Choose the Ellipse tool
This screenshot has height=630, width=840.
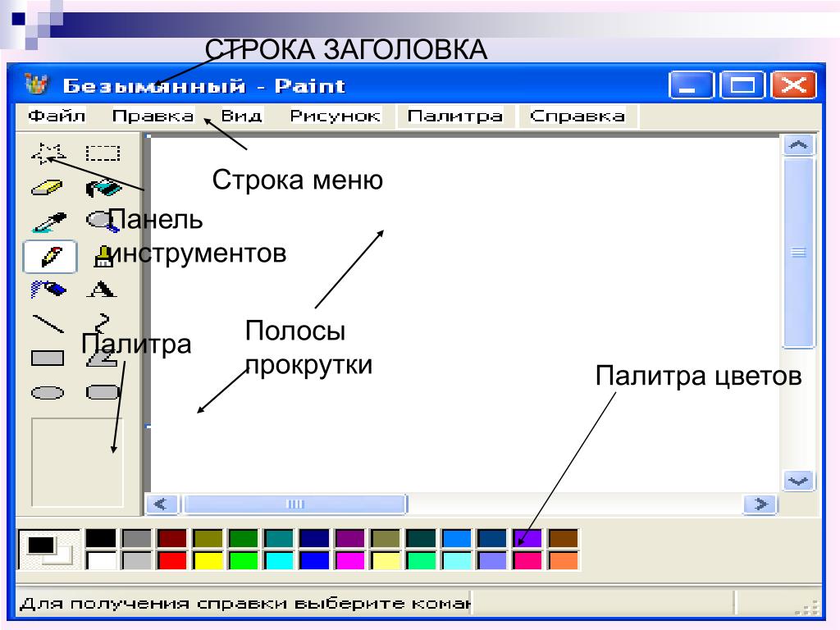coord(48,393)
